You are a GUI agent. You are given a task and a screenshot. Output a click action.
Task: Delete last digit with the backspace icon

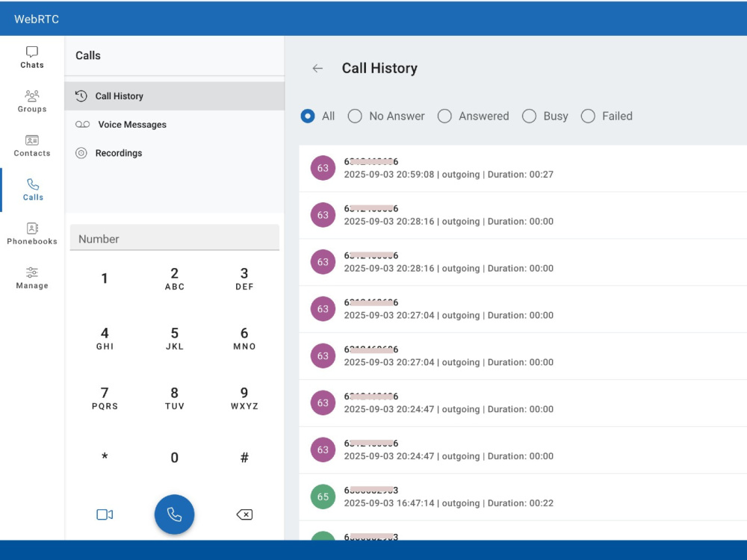click(244, 514)
